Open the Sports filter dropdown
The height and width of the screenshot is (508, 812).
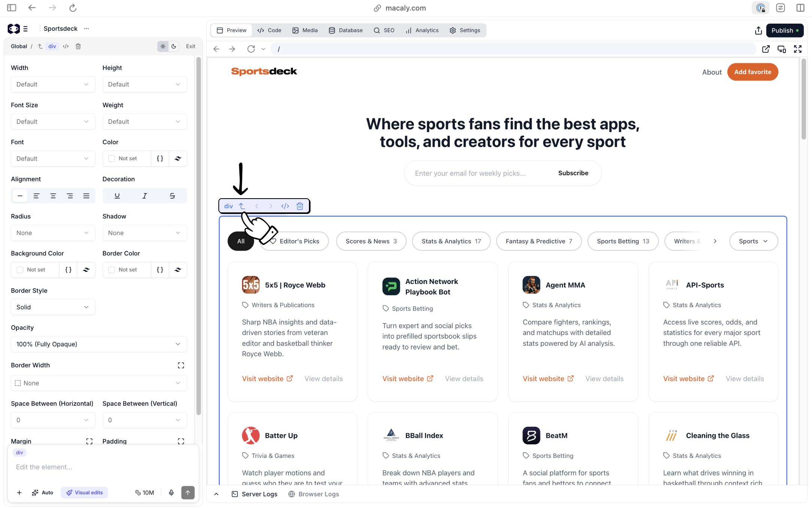(x=753, y=241)
